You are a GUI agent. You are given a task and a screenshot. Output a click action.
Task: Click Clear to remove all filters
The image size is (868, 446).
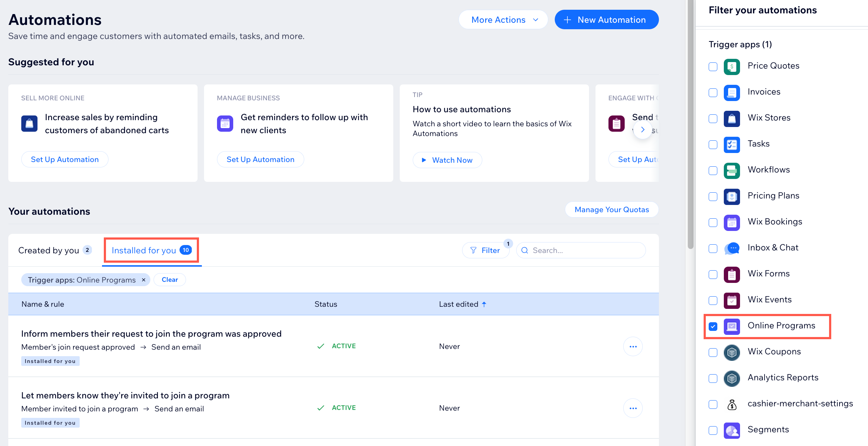(x=170, y=280)
